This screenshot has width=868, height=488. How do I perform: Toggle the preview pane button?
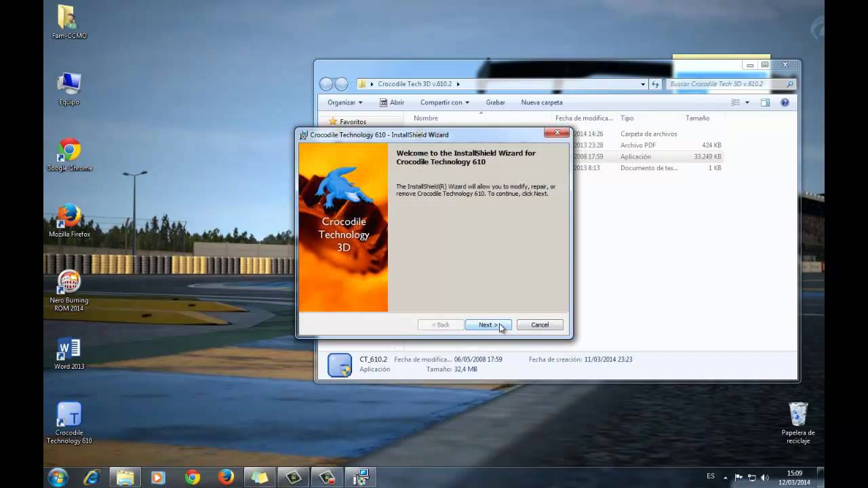pyautogui.click(x=765, y=102)
